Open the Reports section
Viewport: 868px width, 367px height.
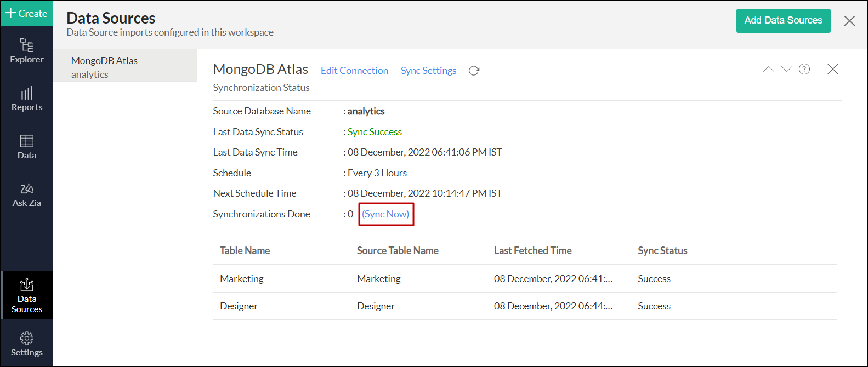tap(26, 99)
